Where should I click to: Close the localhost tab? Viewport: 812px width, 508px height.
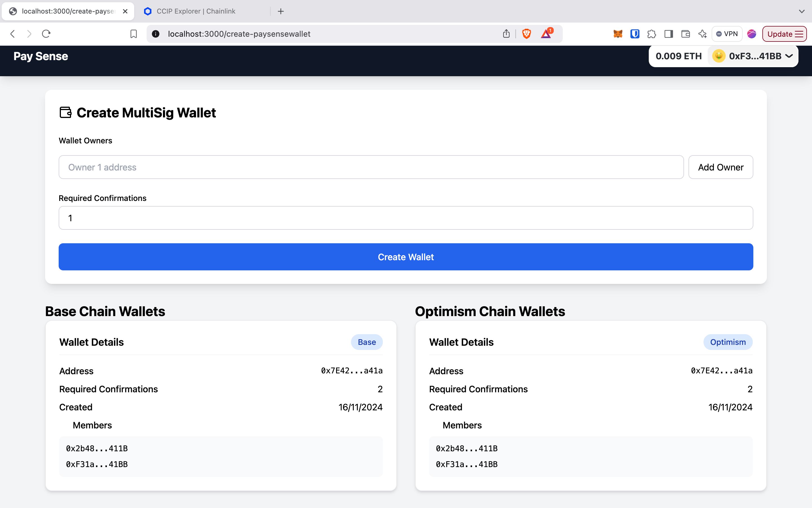click(125, 11)
